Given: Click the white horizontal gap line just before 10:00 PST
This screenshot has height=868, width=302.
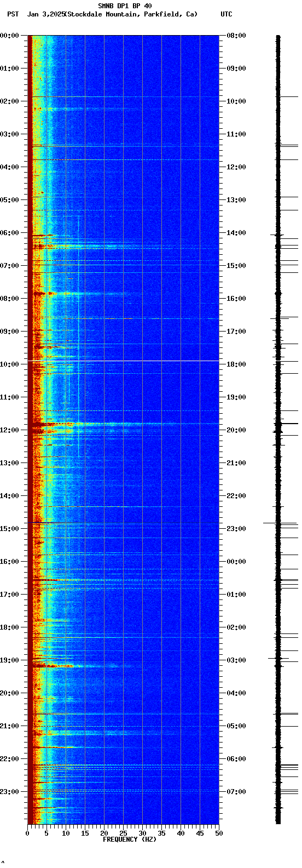Looking at the screenshot, I should [123, 361].
